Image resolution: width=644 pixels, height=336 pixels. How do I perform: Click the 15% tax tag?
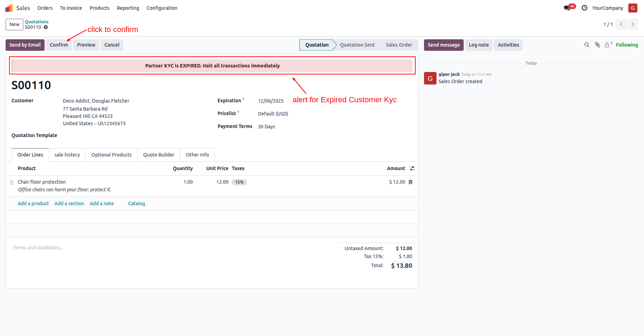pyautogui.click(x=239, y=182)
